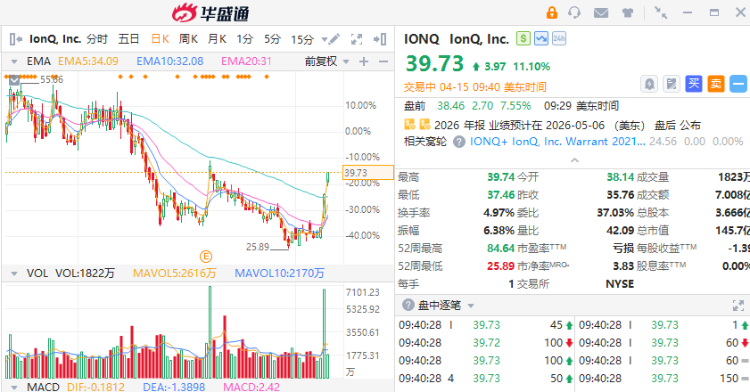The image size is (750, 392).
Task: Open customer service headset icon
Action: coord(574,12)
